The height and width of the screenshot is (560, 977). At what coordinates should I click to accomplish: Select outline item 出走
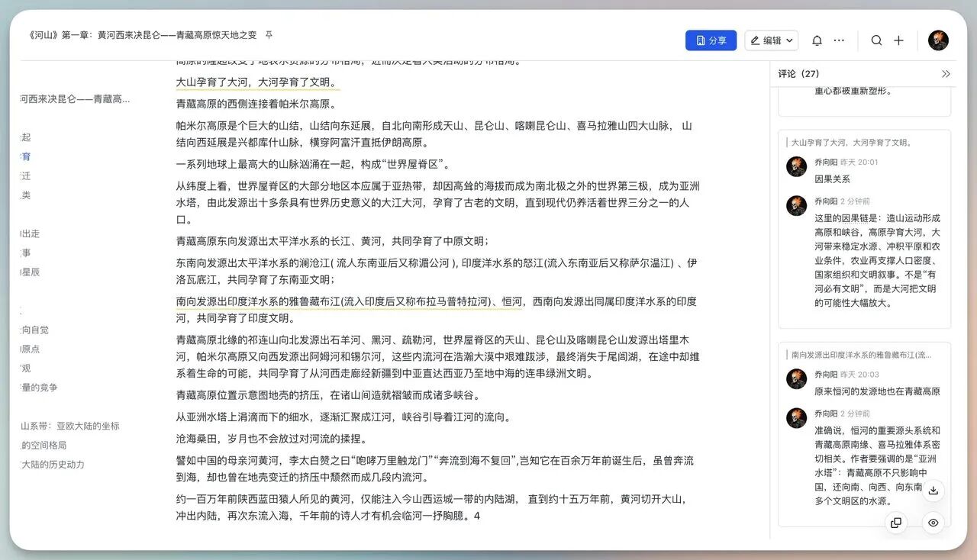(30, 233)
